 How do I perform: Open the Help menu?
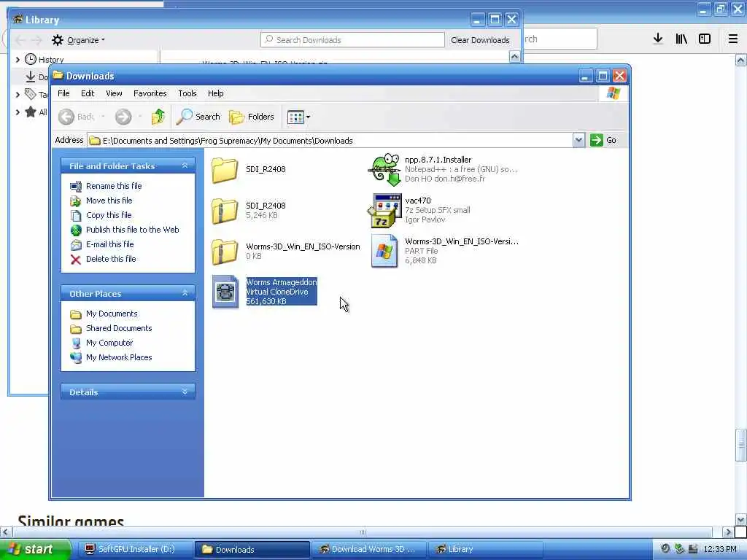(x=215, y=93)
